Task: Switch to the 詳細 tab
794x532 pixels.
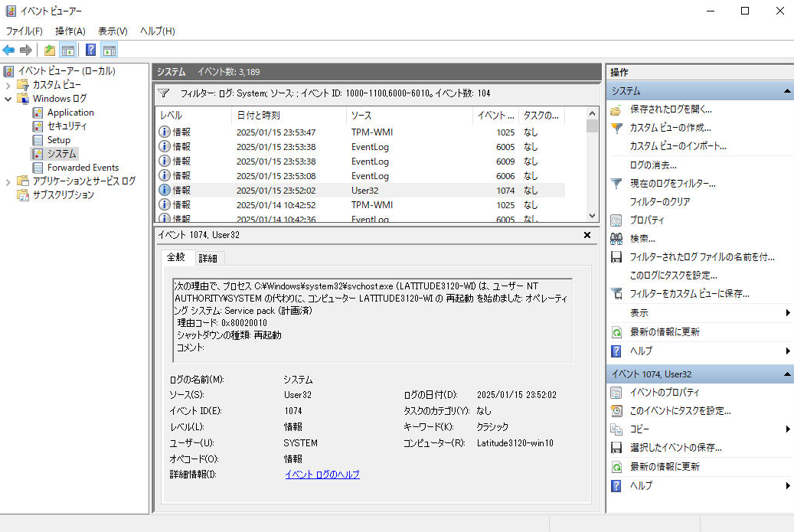Action: (208, 259)
